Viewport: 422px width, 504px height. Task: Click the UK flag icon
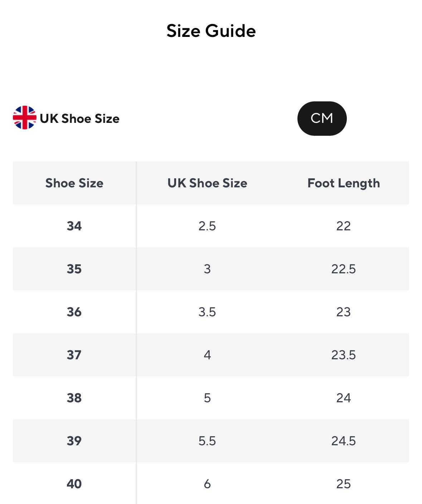24,117
